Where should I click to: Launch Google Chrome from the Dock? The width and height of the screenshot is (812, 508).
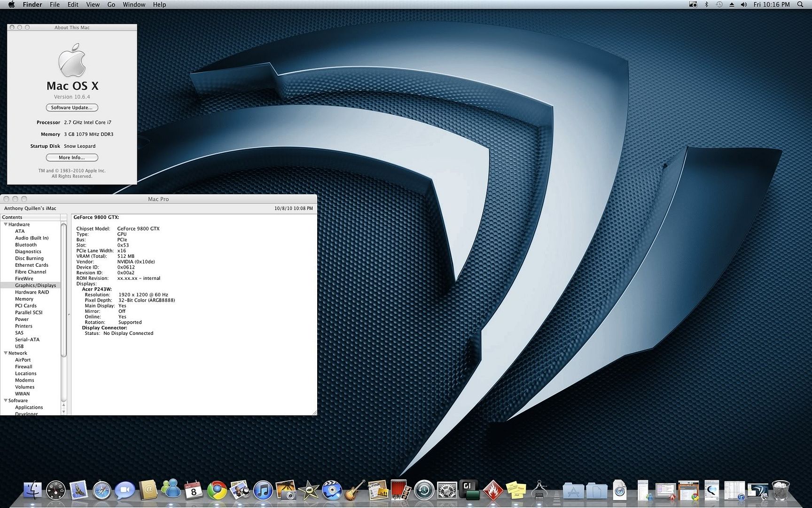[217, 491]
